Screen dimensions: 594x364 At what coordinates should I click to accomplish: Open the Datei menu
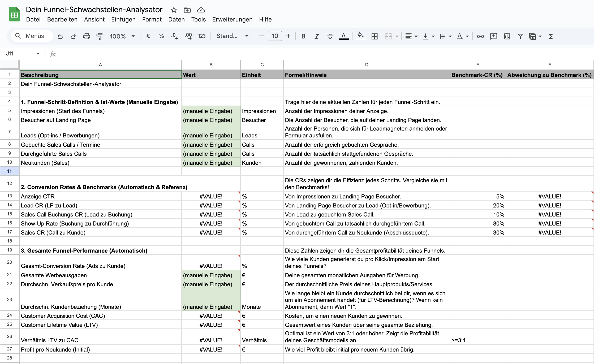click(33, 19)
